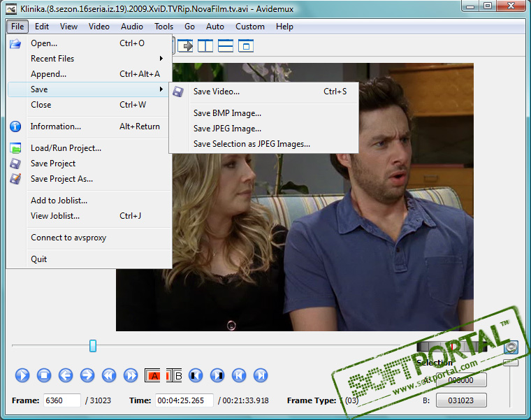Viewport: 531px width, 420px height.
Task: Click the seek slider handle on the timeline
Action: point(93,346)
